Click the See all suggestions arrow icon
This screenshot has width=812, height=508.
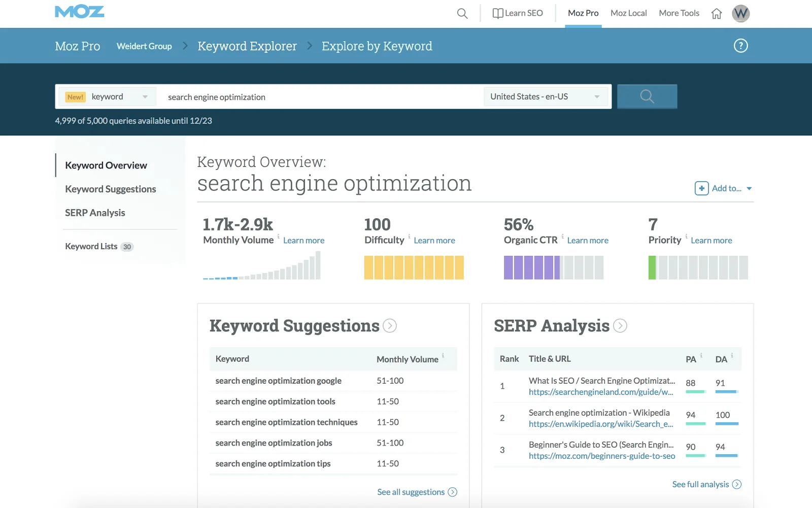(453, 492)
